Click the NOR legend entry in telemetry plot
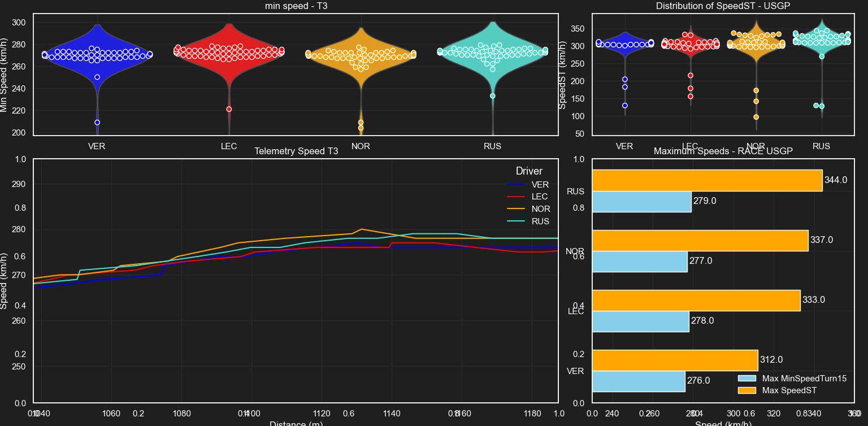This screenshot has width=868, height=426. [540, 209]
